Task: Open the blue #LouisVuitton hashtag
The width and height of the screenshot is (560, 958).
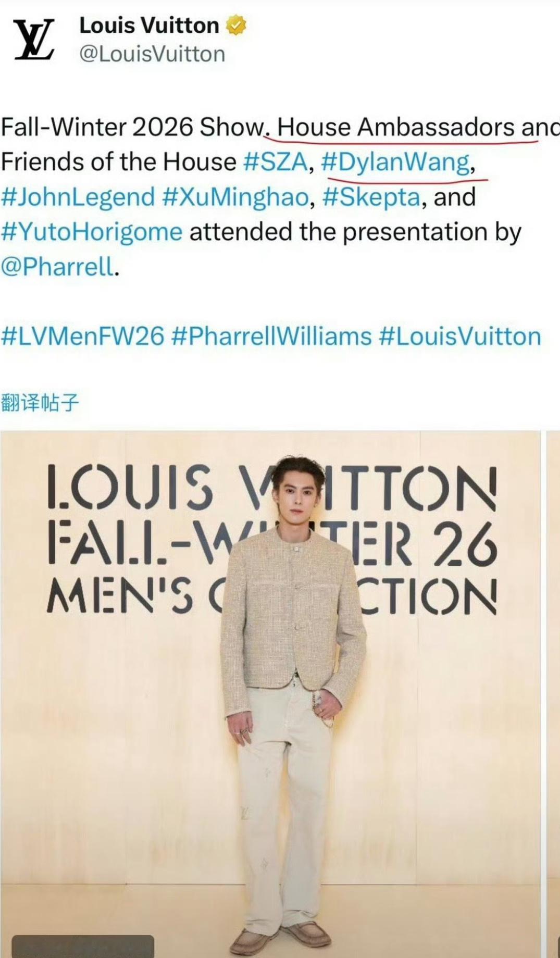Action: pyautogui.click(x=460, y=337)
